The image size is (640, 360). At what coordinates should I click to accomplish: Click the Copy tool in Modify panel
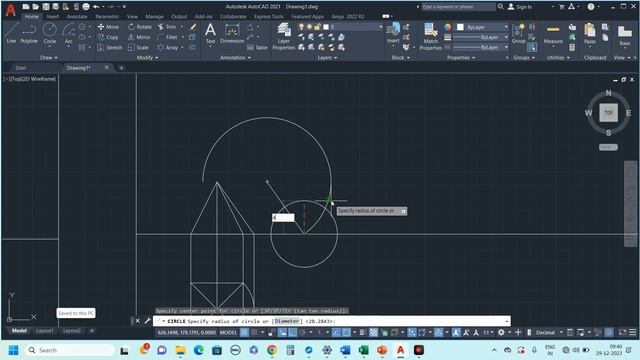pos(108,37)
